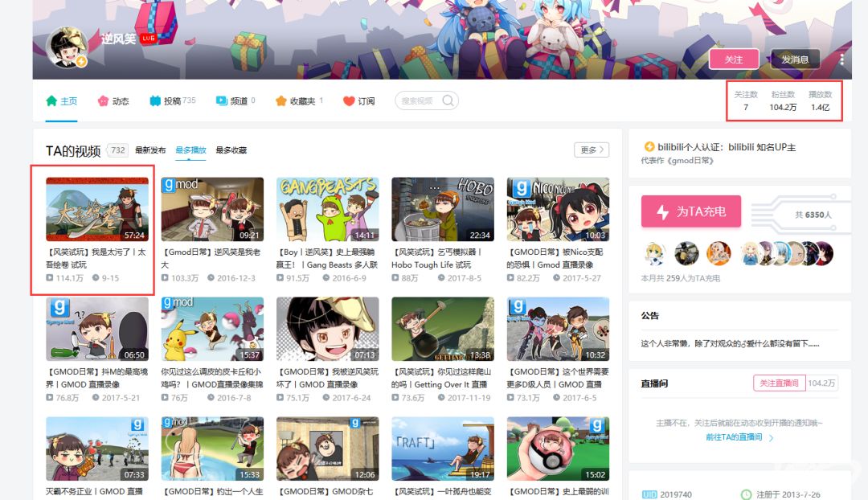The height and width of the screenshot is (500, 868).
Task: Open the three-dot more menu in banner
Action: pos(841,59)
